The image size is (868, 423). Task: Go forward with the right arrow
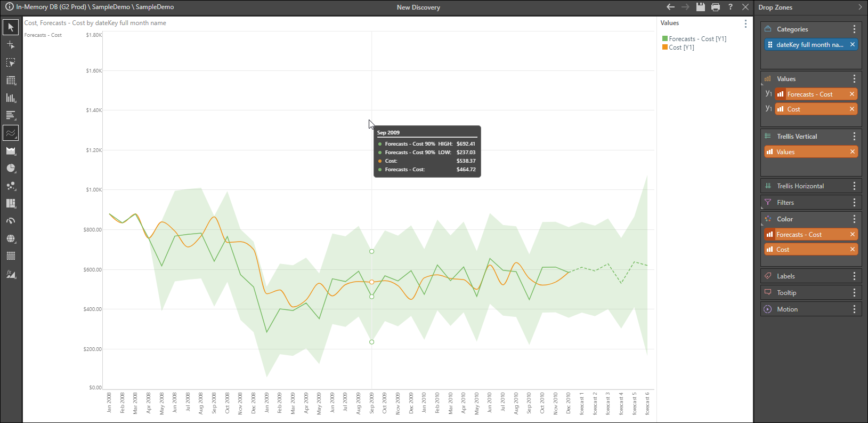coord(685,7)
